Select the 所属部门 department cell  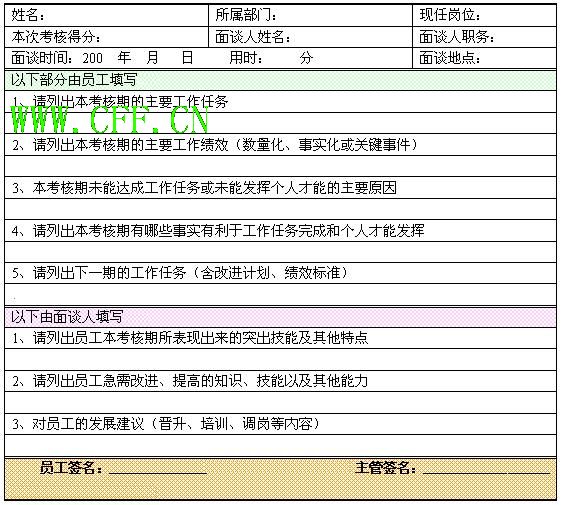(311, 15)
